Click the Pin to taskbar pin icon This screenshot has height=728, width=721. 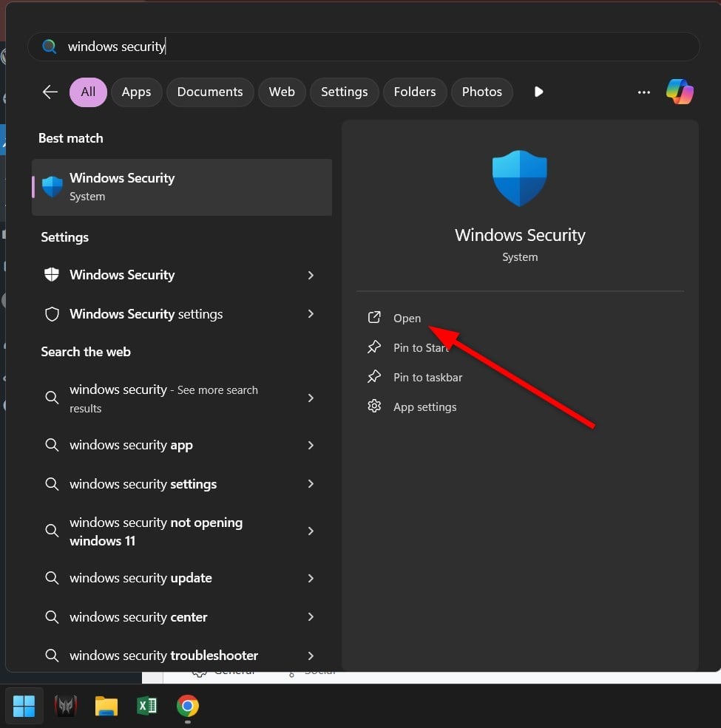point(375,377)
